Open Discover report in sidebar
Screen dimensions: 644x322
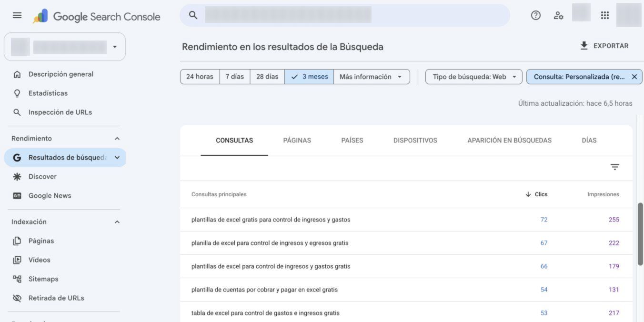pos(42,177)
